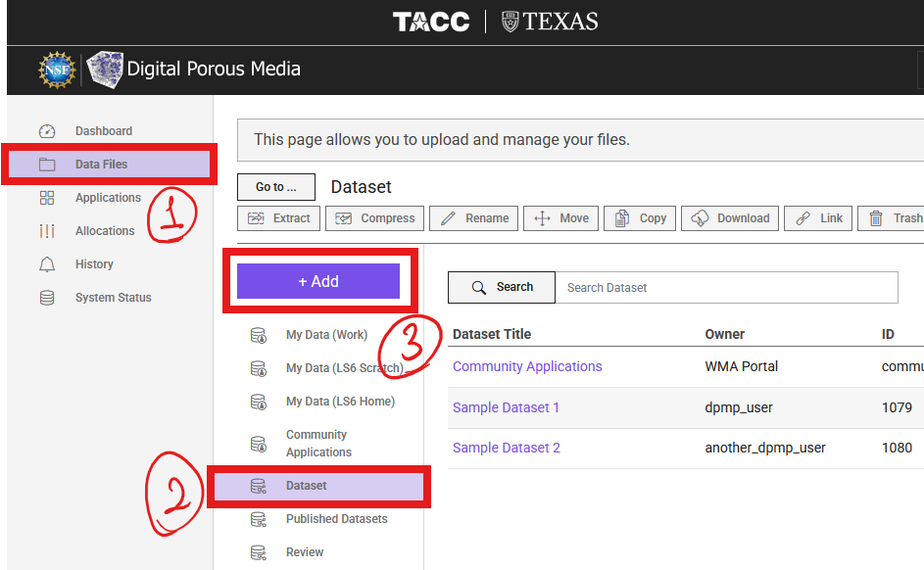
Task: Click the Move button label
Action: click(574, 217)
